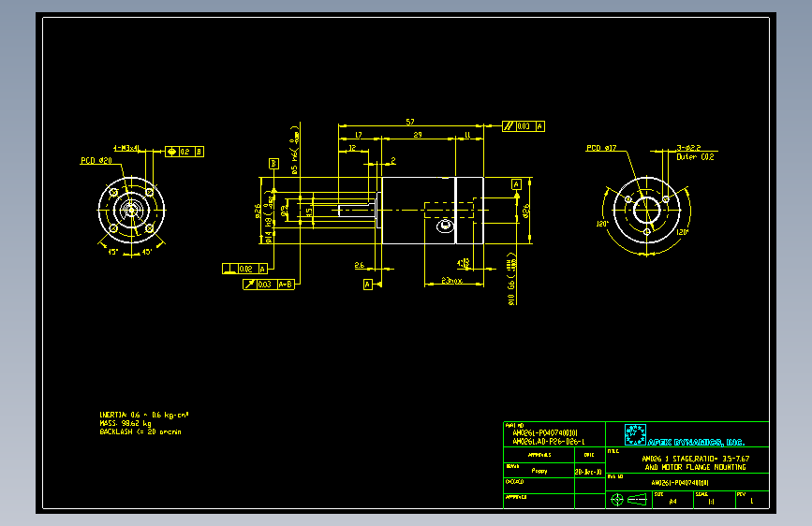Click the parallelism symbol in the 0.03 A frame
This screenshot has height=526, width=812.
coord(509,125)
